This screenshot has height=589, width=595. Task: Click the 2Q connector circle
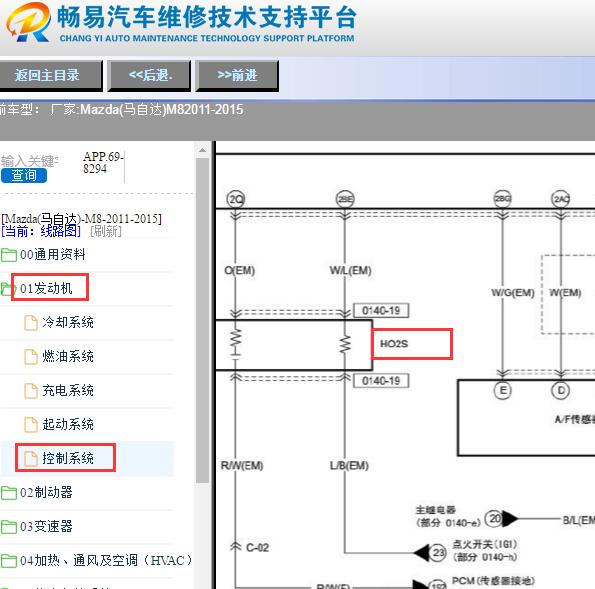point(236,199)
